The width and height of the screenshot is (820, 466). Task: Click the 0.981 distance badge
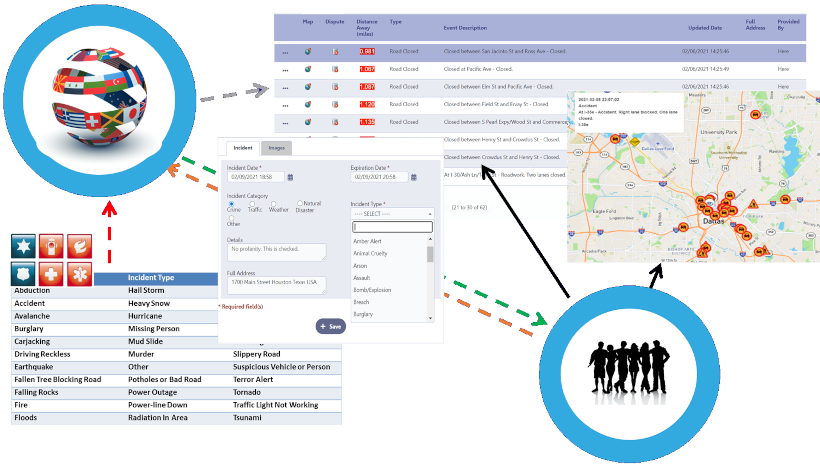[x=367, y=51]
